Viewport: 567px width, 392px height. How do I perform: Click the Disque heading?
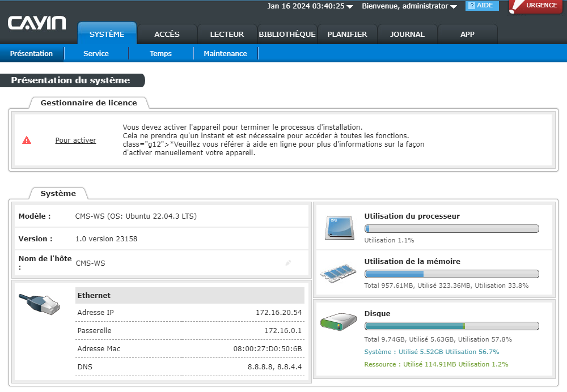tap(377, 314)
